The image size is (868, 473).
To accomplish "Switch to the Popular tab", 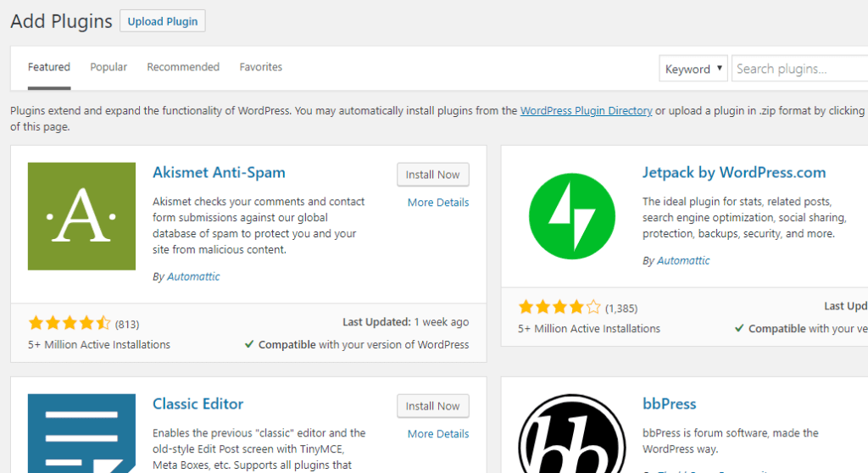I will pos(108,67).
